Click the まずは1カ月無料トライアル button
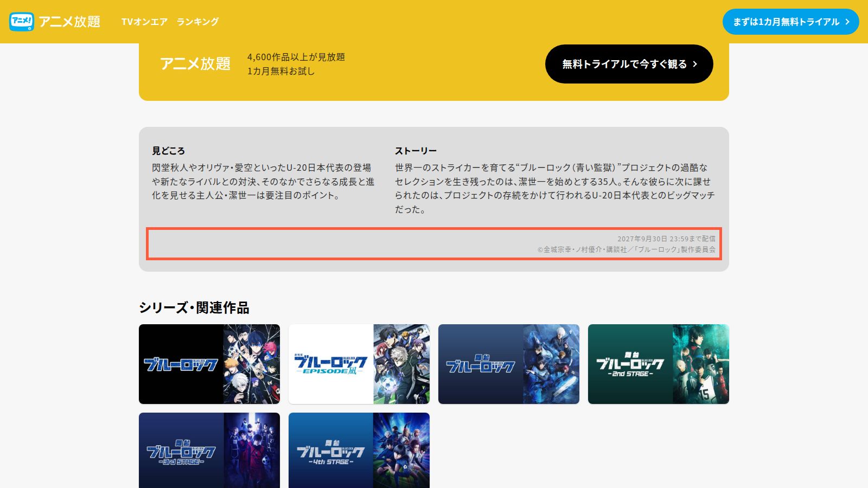Image resolution: width=868 pixels, height=488 pixels. click(790, 22)
